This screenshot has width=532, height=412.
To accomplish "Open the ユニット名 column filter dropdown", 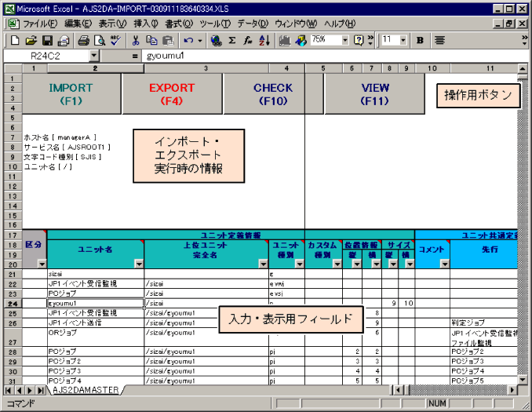I will point(139,264).
